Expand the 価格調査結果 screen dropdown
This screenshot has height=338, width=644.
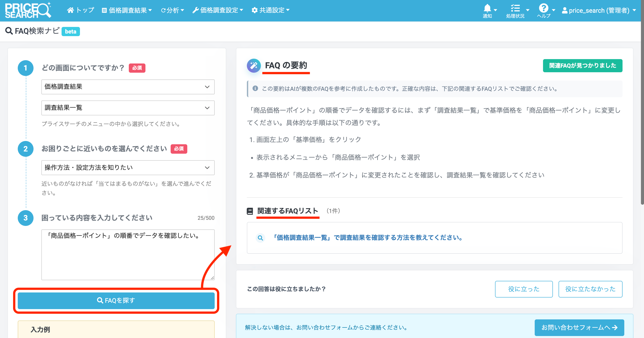pos(128,87)
